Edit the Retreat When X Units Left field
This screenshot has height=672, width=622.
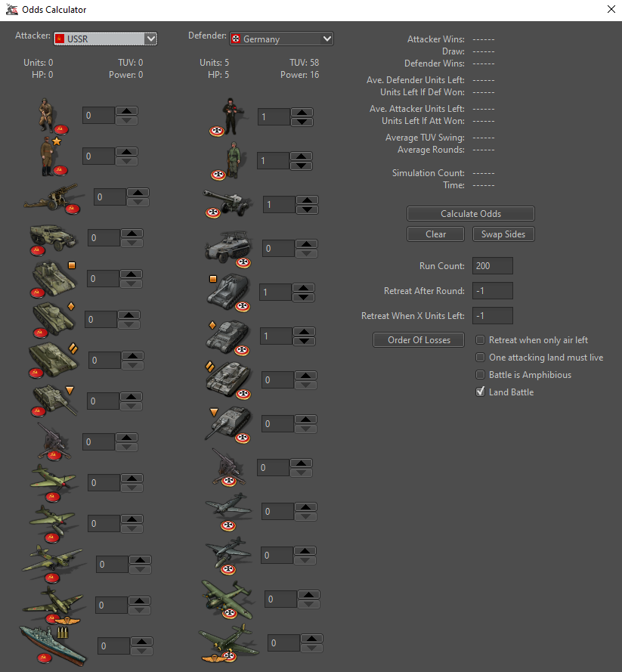tap(493, 315)
